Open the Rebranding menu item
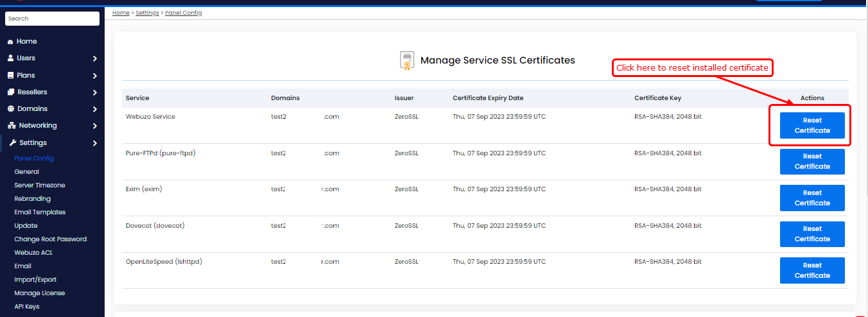Image resolution: width=868 pixels, height=317 pixels. 32,199
